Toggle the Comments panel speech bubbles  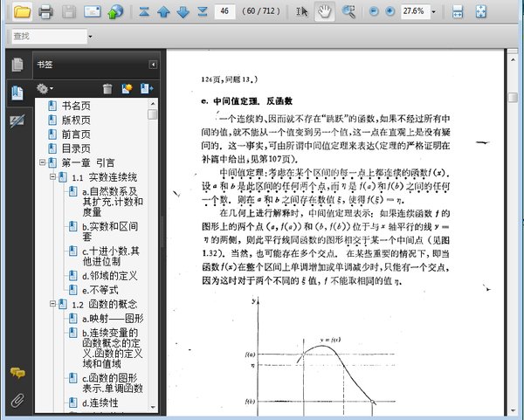pyautogui.click(x=16, y=373)
